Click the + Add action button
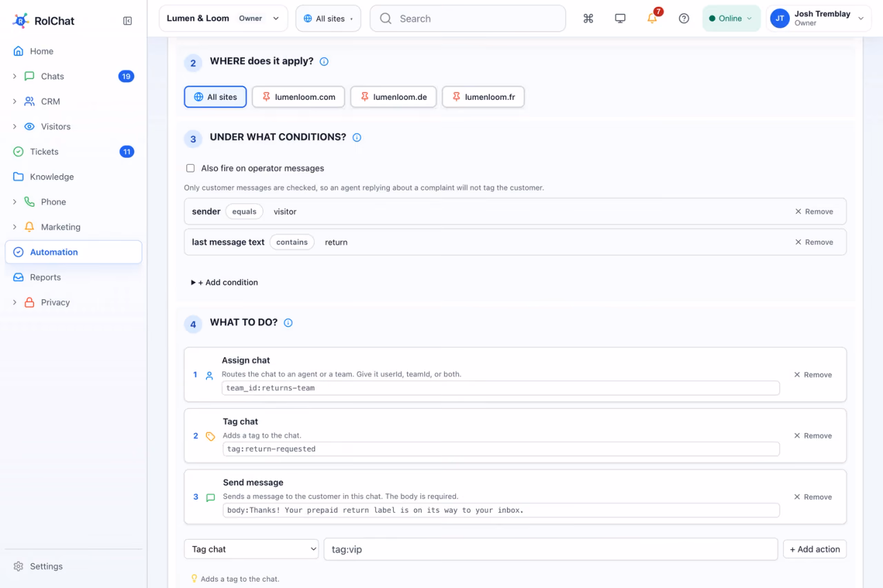 point(815,549)
